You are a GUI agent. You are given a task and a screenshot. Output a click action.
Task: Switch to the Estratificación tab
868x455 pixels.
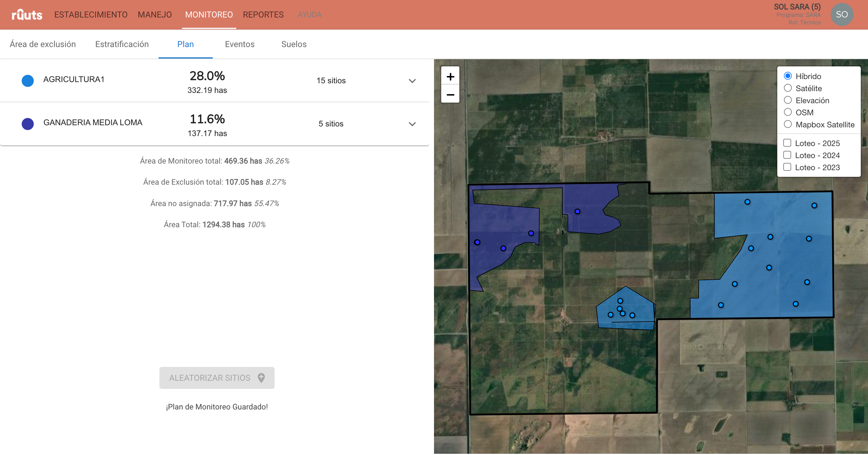tap(122, 44)
